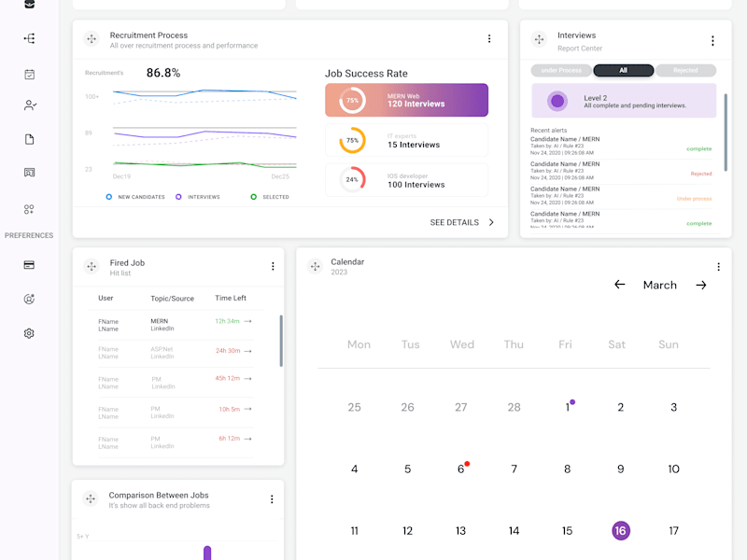Select March 16 on the calendar
The width and height of the screenshot is (747, 560).
pyautogui.click(x=620, y=530)
